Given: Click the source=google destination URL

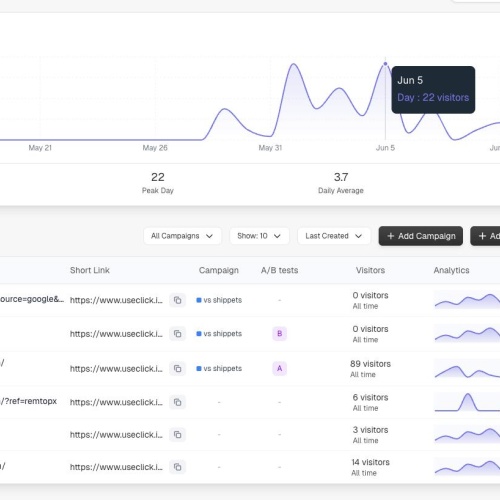Looking at the screenshot, I should coord(32,299).
